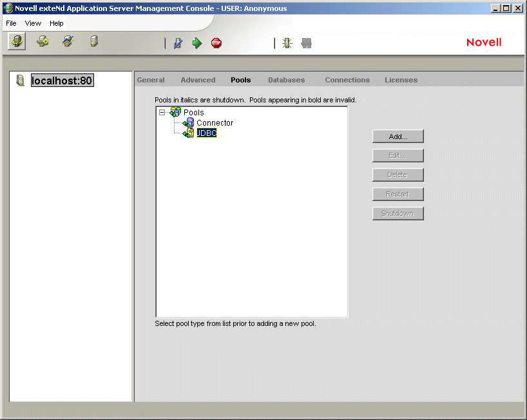Click the add server toolbar icon
The image size is (527, 420).
[287, 43]
